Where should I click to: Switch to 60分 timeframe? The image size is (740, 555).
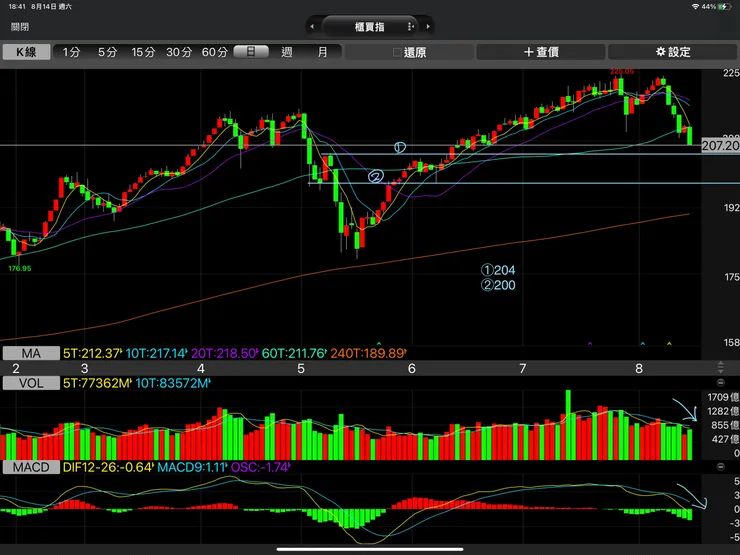click(x=215, y=52)
